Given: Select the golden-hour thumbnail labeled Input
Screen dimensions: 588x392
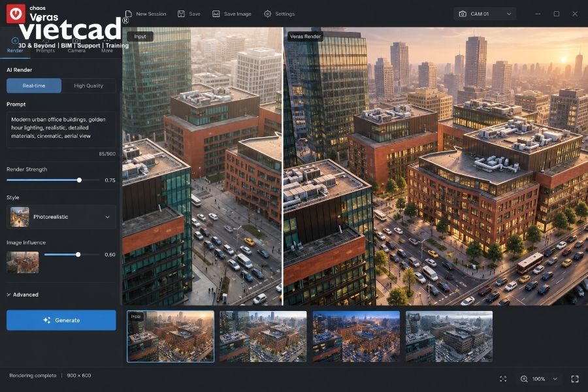Looking at the screenshot, I should (x=171, y=336).
